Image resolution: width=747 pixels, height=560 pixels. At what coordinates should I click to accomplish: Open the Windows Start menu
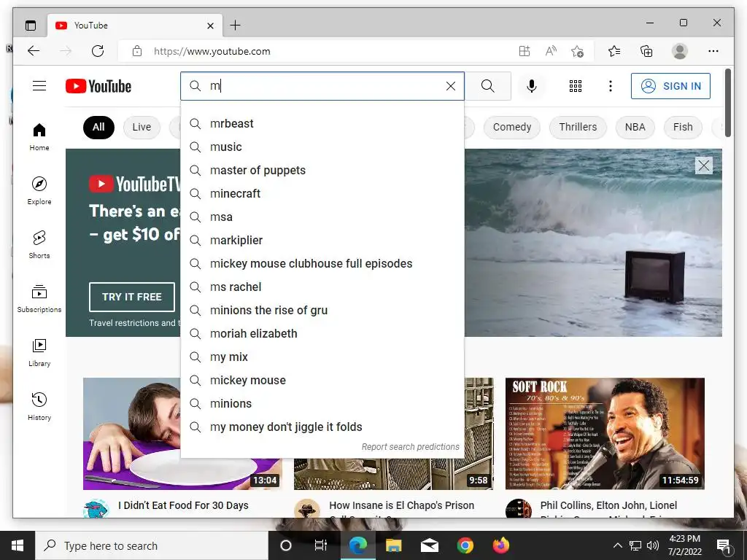pos(18,545)
